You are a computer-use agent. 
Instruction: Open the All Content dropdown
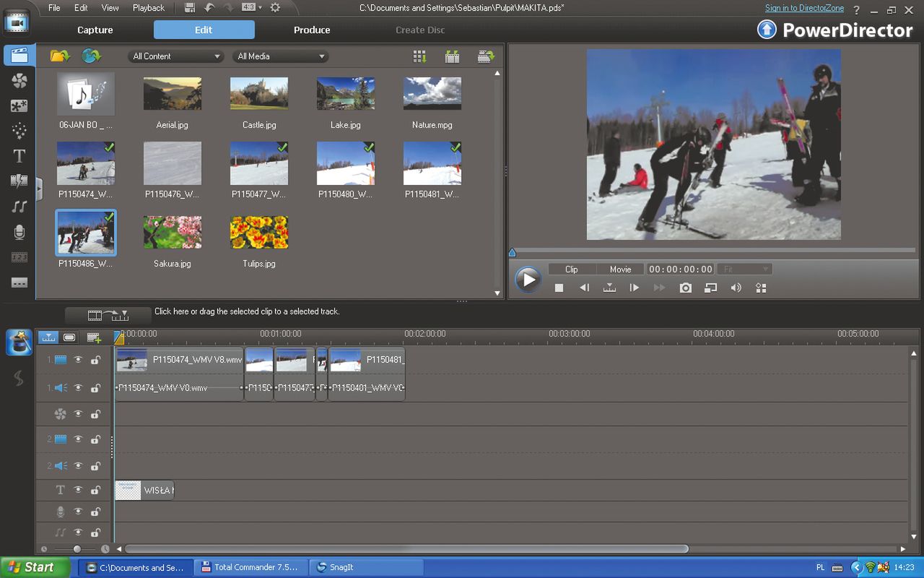[176, 56]
